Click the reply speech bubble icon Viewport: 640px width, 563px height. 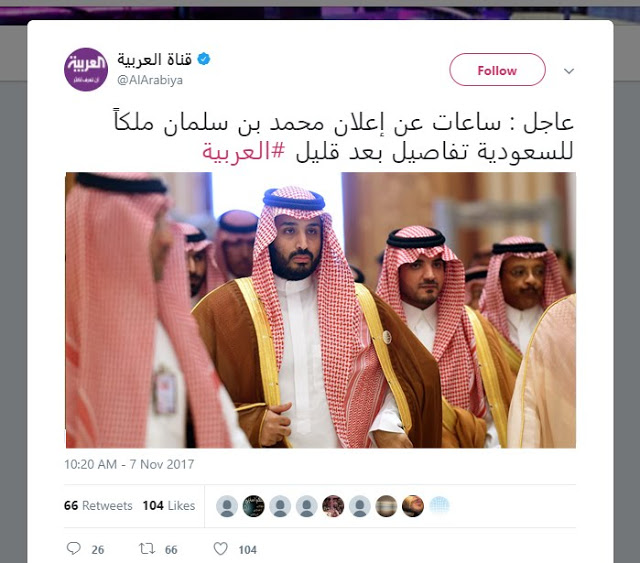pyautogui.click(x=73, y=548)
